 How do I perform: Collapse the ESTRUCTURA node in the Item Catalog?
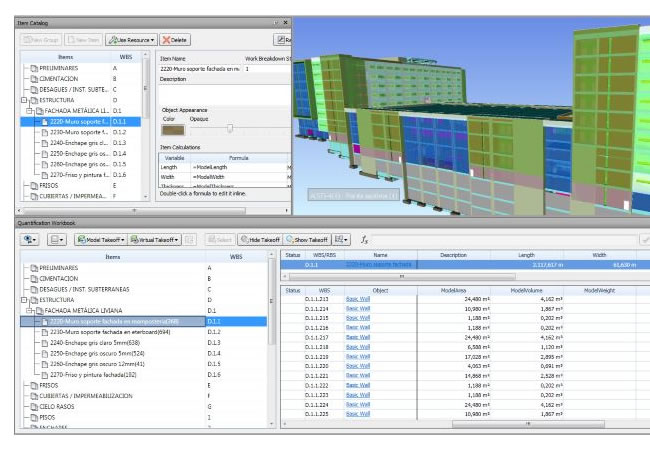[x=23, y=100]
